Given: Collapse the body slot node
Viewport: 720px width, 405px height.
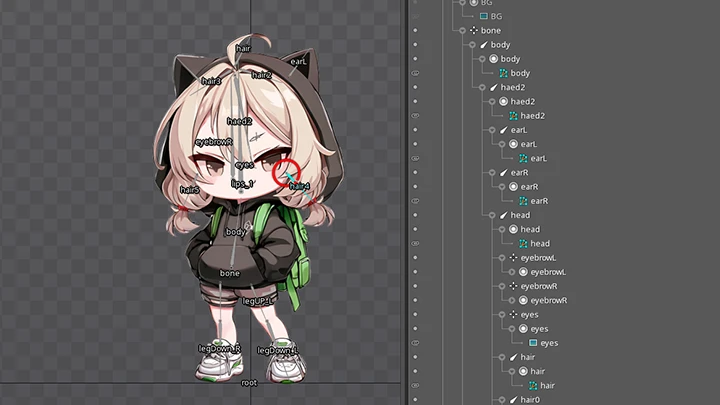Looking at the screenshot, I should coord(482,59).
